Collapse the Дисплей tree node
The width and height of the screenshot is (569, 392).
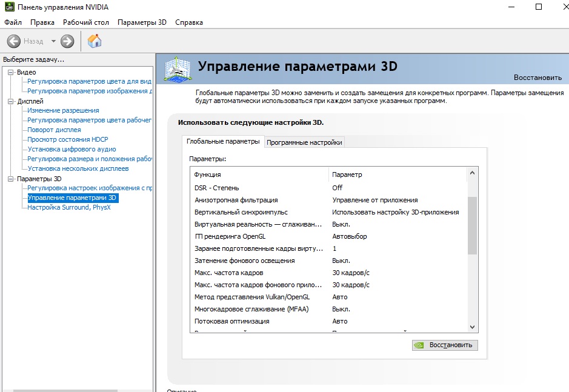click(11, 101)
